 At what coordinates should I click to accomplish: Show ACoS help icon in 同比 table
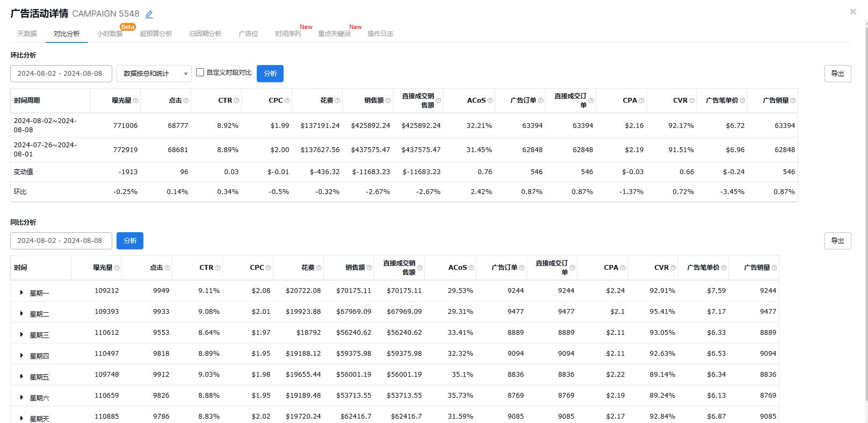click(x=471, y=268)
